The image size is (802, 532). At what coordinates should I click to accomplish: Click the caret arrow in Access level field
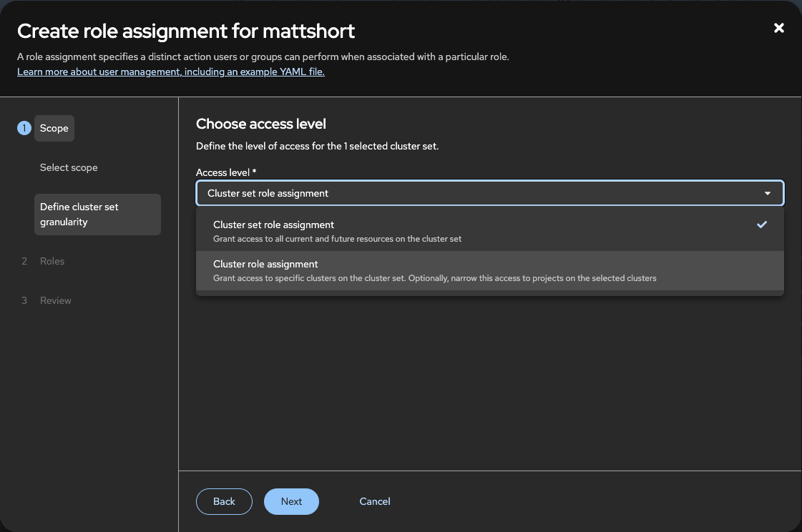point(767,194)
